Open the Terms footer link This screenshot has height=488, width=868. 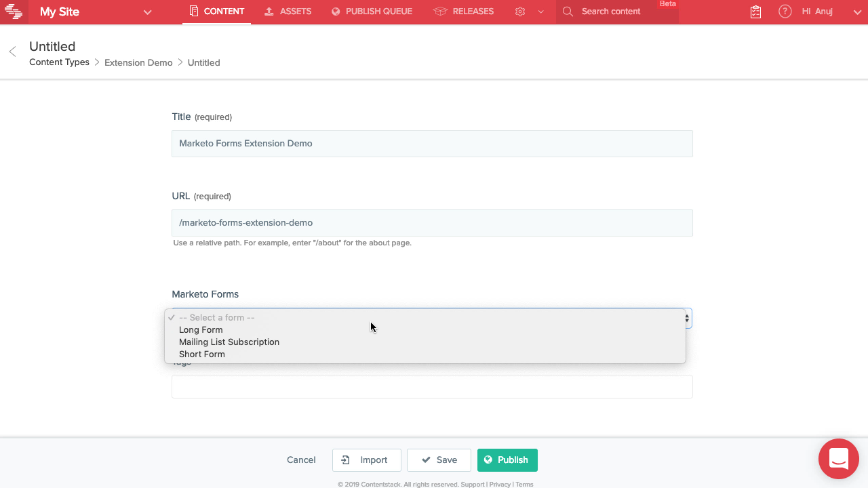524,485
